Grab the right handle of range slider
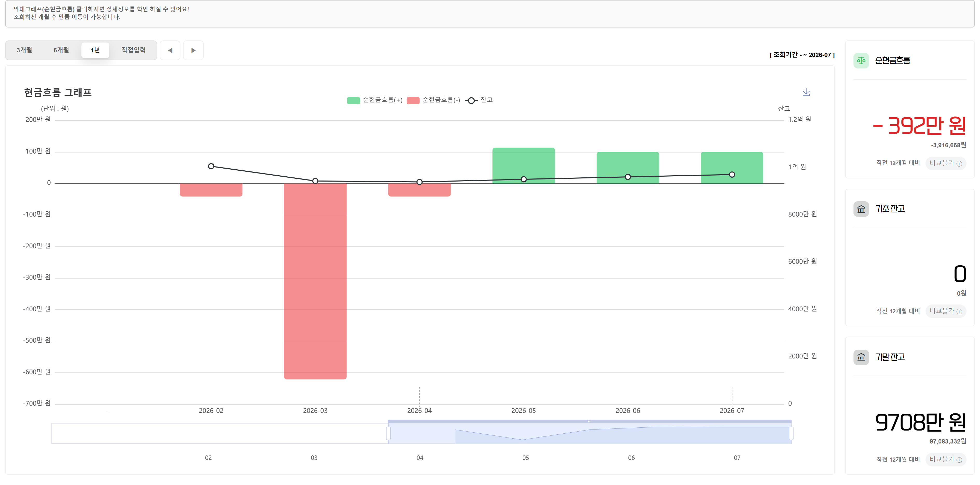This screenshot has height=485, width=980. click(791, 433)
